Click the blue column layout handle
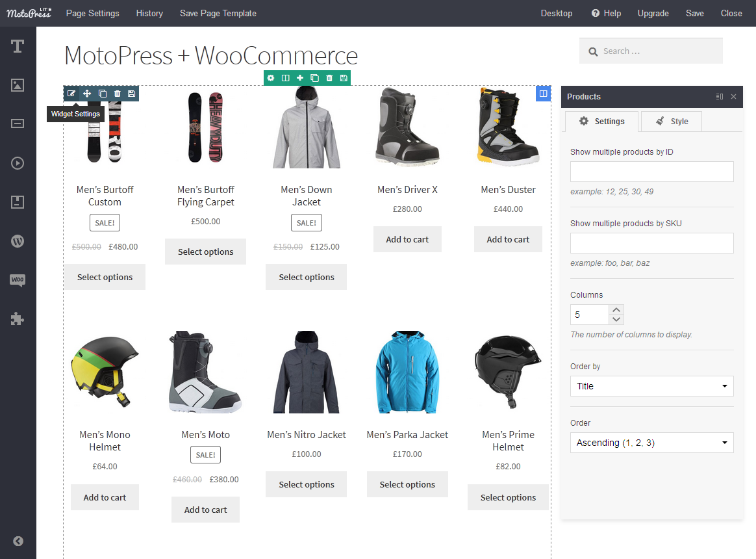Screen dimensions: 756x559 pos(544,94)
